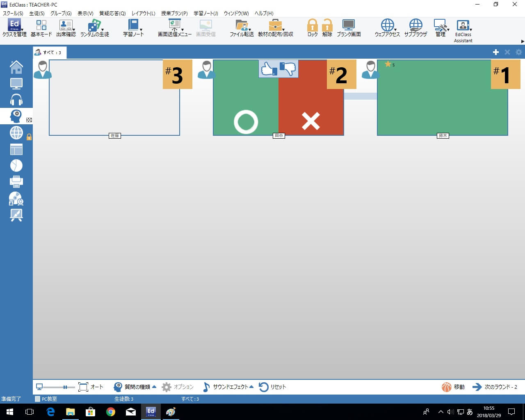Open the 質疑応答(Q) menu

[112, 13]
